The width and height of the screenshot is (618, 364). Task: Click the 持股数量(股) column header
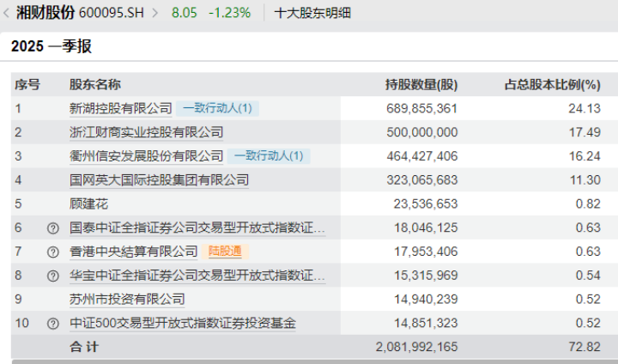click(x=421, y=85)
